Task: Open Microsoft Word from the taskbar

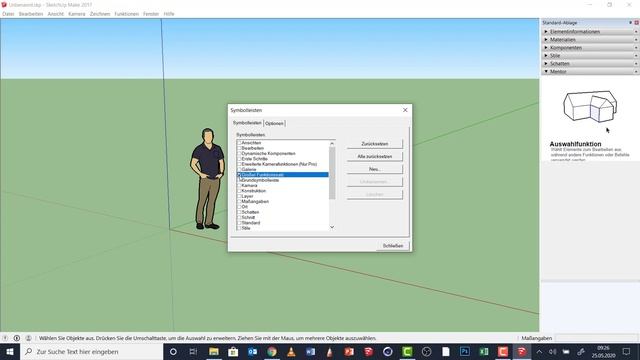Action: coord(310,351)
